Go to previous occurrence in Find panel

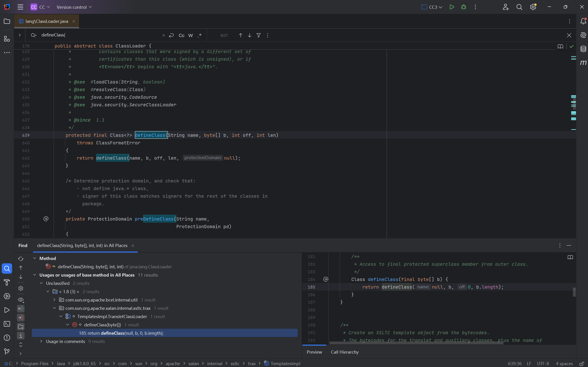click(x=21, y=268)
